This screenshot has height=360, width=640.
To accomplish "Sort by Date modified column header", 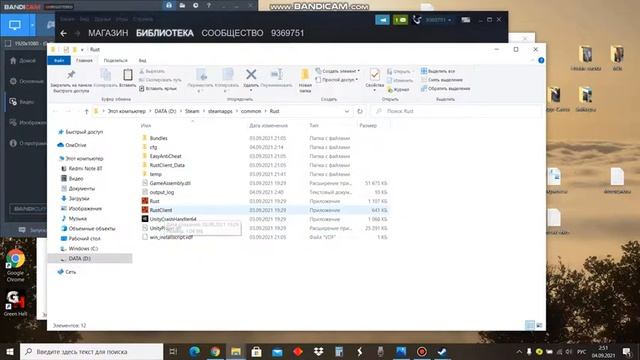I will pyautogui.click(x=269, y=126).
